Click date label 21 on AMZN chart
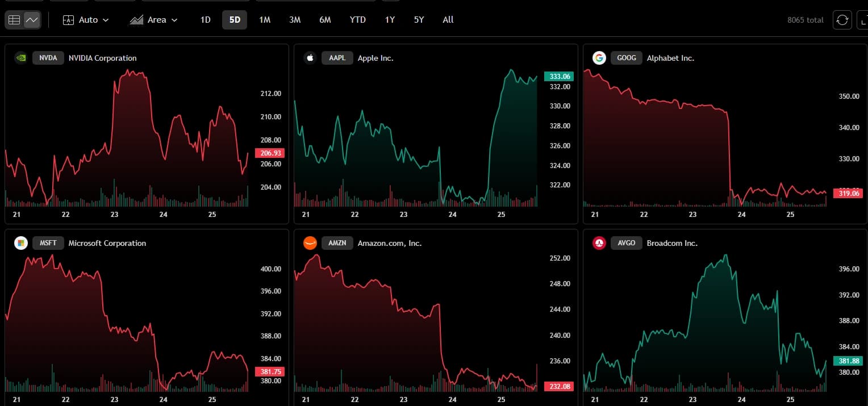The image size is (868, 406). tap(306, 400)
